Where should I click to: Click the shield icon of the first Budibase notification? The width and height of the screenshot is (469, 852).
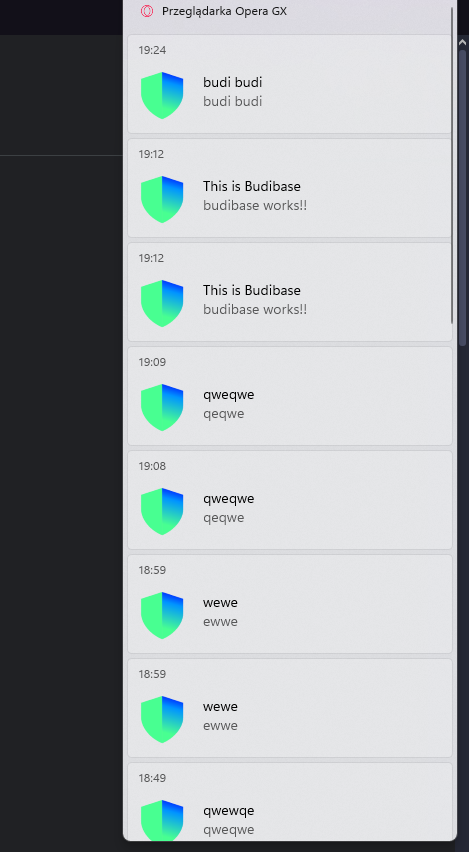[162, 199]
